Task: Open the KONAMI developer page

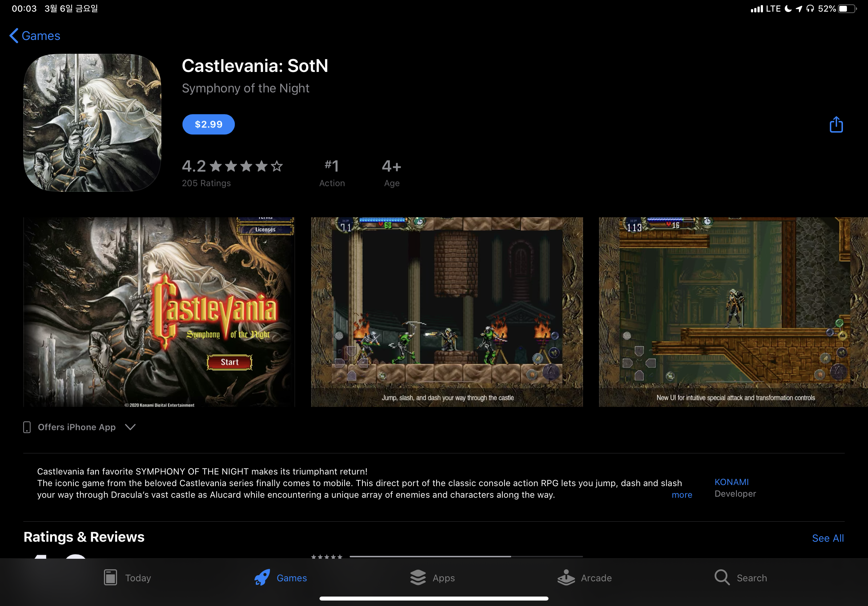Action: [731, 482]
